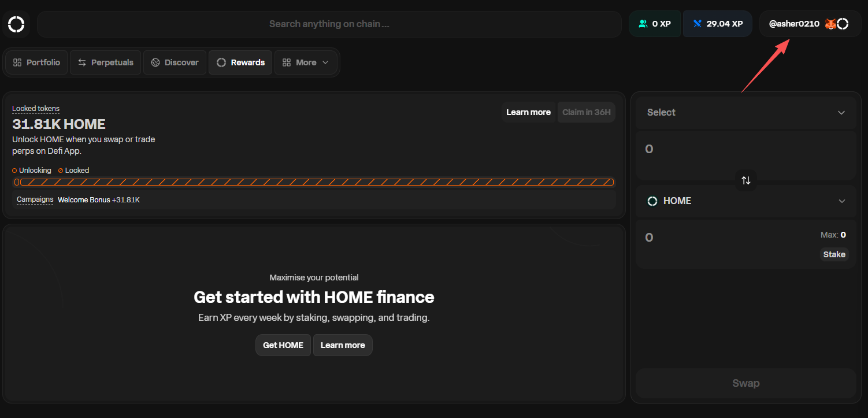Click Learn more beside Claim in 36H
This screenshot has height=418, width=868.
528,112
